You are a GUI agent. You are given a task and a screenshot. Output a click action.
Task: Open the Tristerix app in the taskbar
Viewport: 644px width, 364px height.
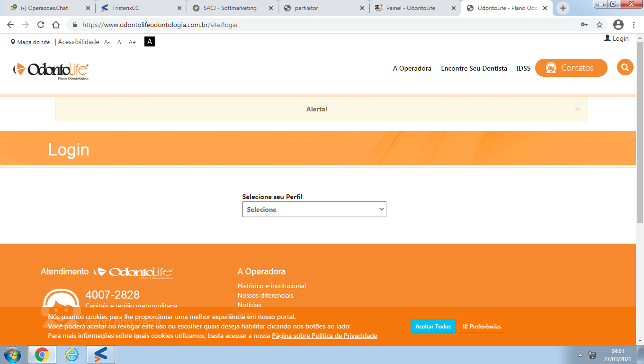click(101, 355)
